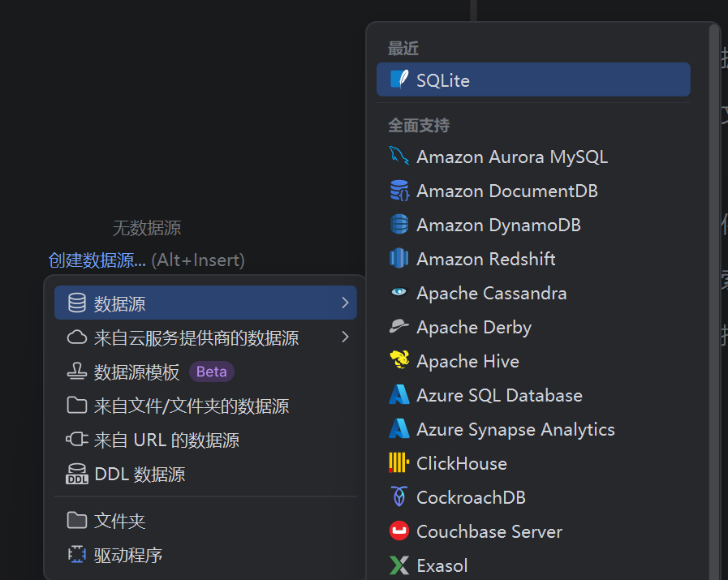Choose ClickHouse data source
Viewport: 728px width, 580px height.
533,463
